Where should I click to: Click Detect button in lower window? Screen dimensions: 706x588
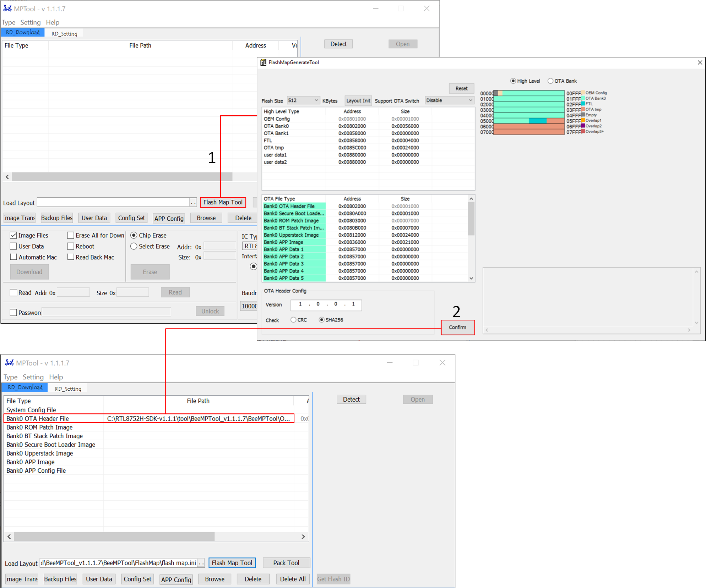coord(351,399)
